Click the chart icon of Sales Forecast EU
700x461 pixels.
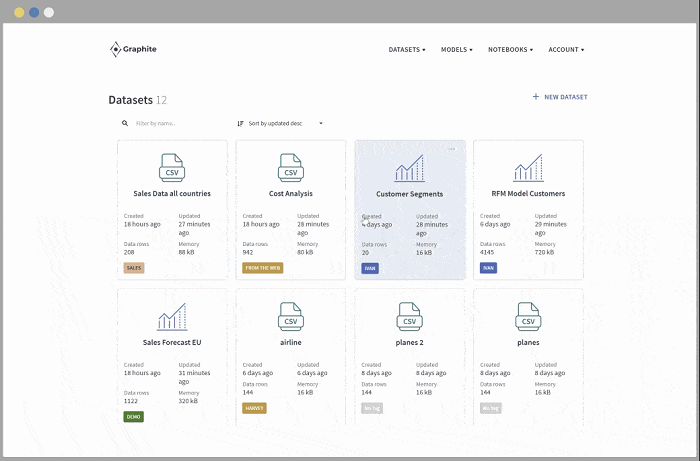tap(172, 316)
